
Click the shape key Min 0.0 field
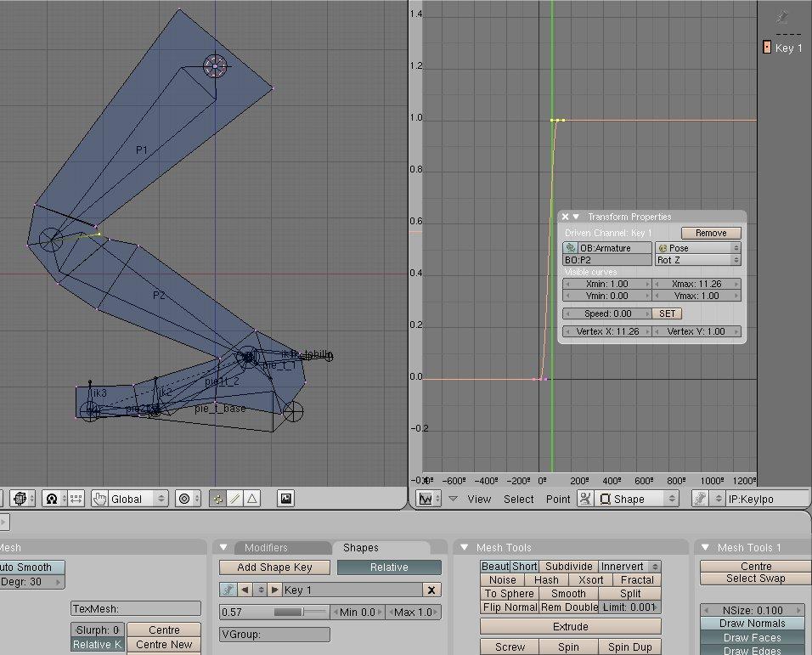tap(358, 612)
